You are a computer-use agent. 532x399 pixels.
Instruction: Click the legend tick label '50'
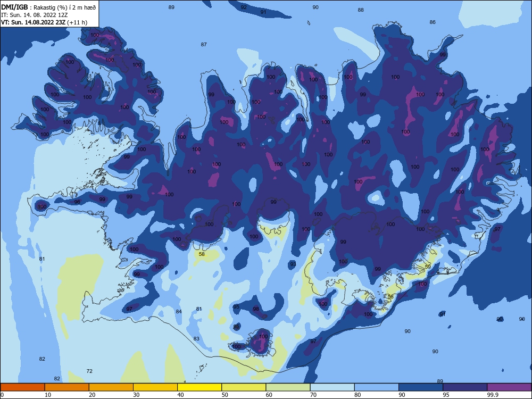[225, 395]
